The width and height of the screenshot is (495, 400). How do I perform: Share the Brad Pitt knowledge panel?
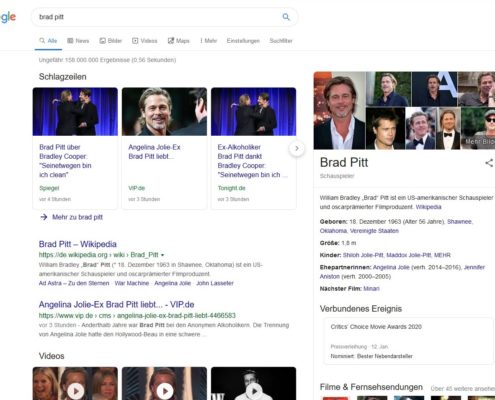(x=489, y=163)
